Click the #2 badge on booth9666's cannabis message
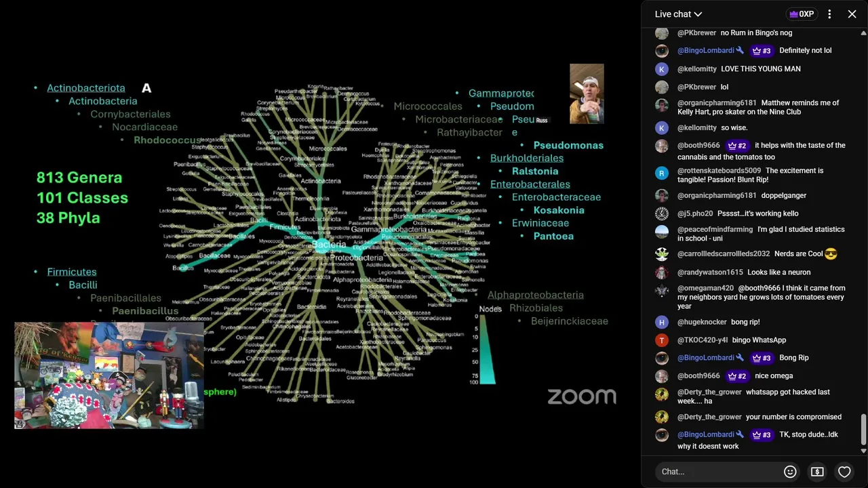 point(736,146)
